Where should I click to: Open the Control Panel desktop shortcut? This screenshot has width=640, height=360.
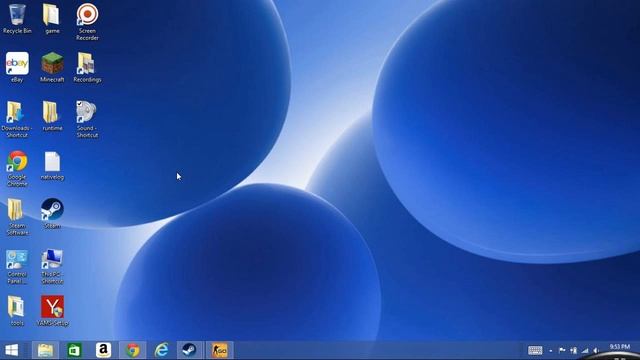pos(17,267)
